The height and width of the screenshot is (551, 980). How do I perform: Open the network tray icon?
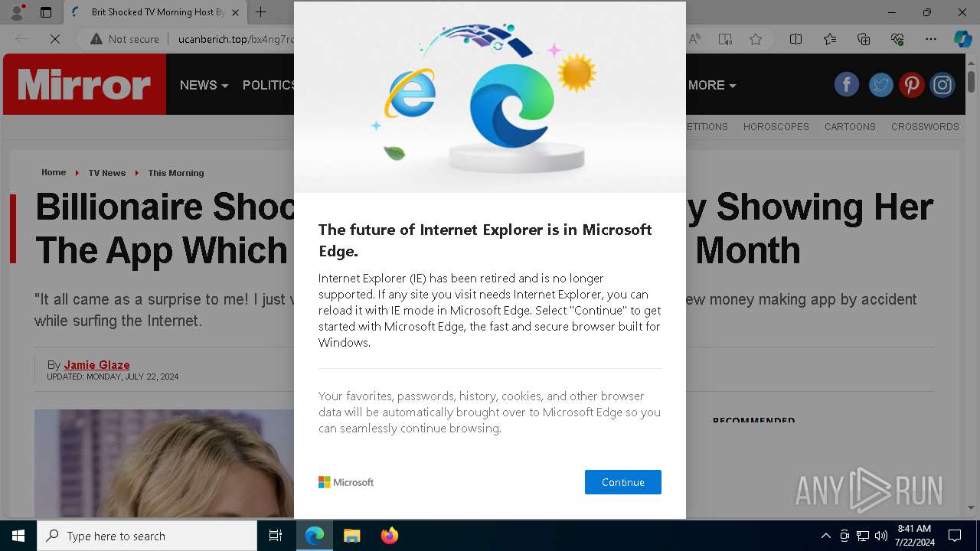[863, 536]
